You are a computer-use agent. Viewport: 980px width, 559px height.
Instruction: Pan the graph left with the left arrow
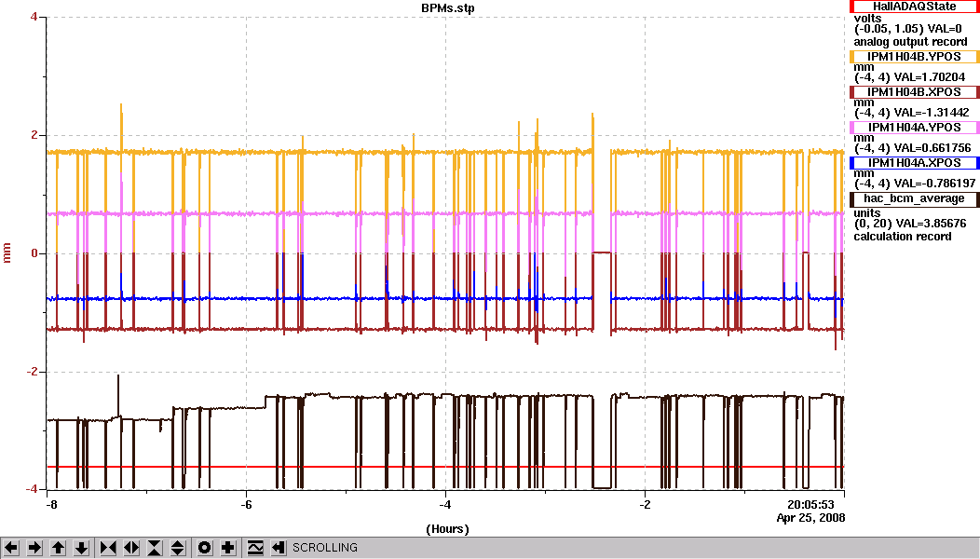click(x=11, y=548)
